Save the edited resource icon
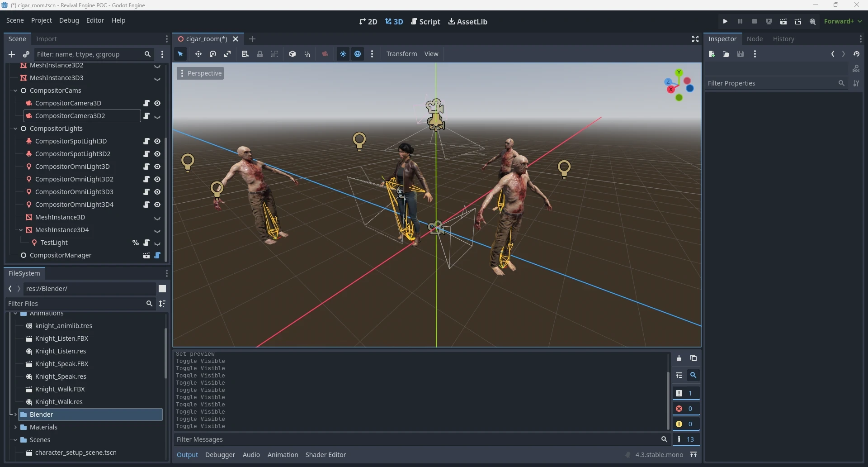The width and height of the screenshot is (868, 467). [x=741, y=54]
